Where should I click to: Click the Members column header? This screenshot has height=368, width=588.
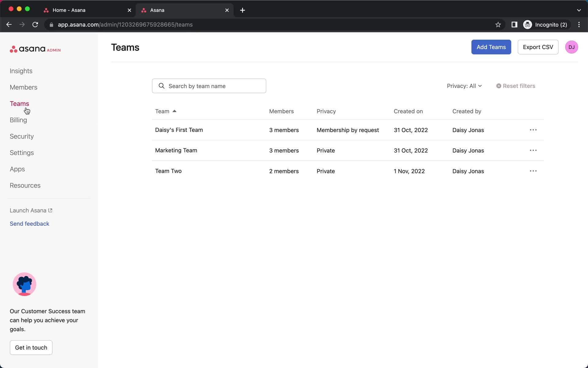(x=281, y=111)
